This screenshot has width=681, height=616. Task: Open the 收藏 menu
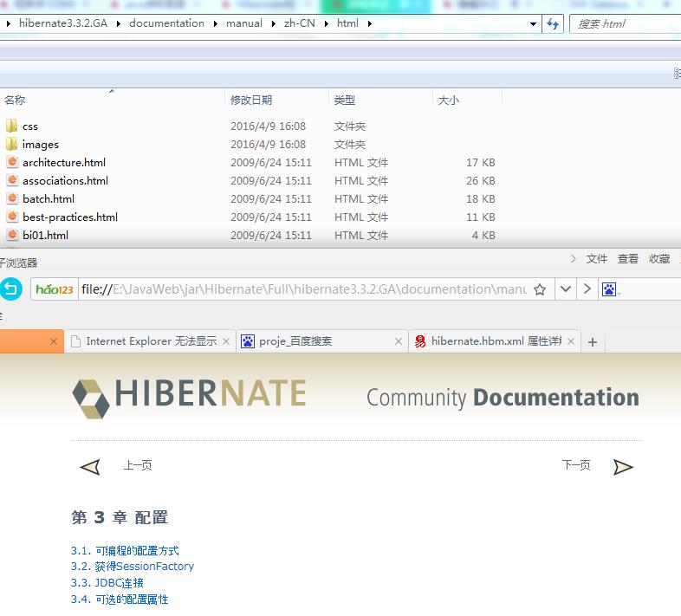(x=659, y=259)
